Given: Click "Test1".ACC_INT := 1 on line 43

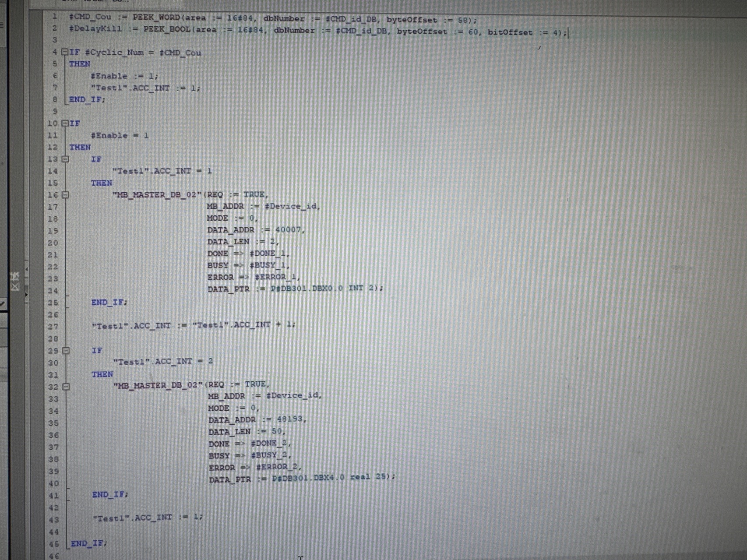Looking at the screenshot, I should point(148,518).
